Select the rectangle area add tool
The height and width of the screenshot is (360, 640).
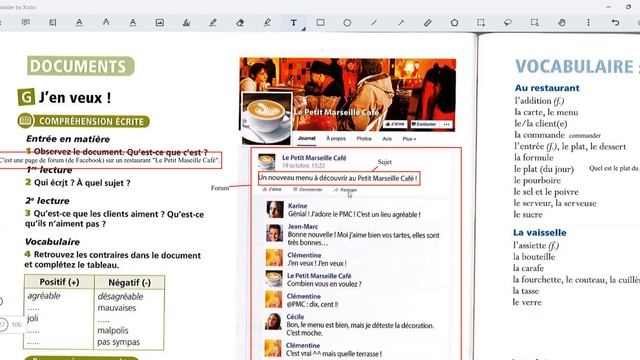(x=481, y=22)
